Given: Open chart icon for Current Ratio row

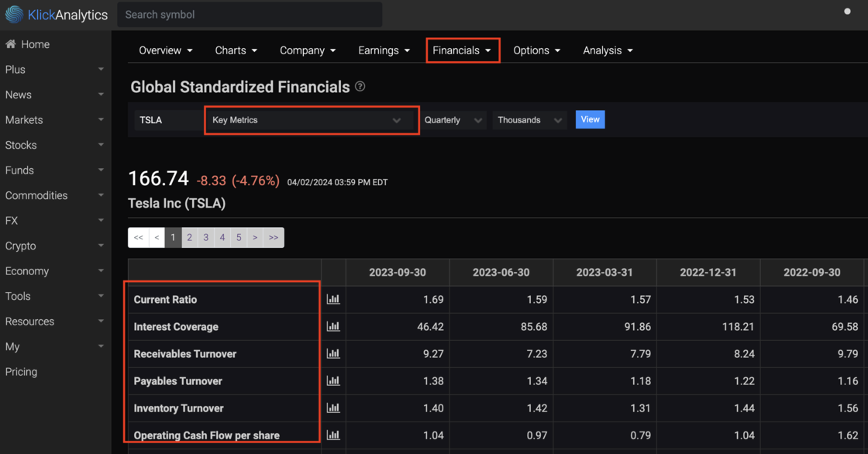Looking at the screenshot, I should coord(333,300).
